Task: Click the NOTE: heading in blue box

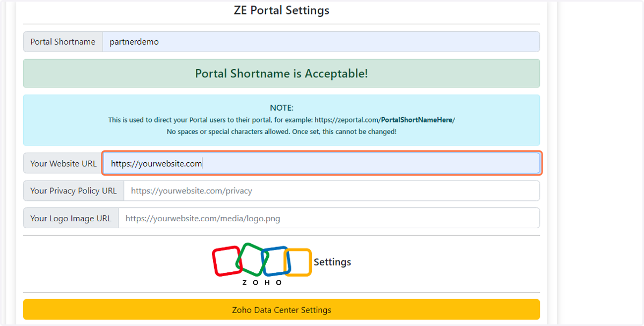Action: (281, 108)
